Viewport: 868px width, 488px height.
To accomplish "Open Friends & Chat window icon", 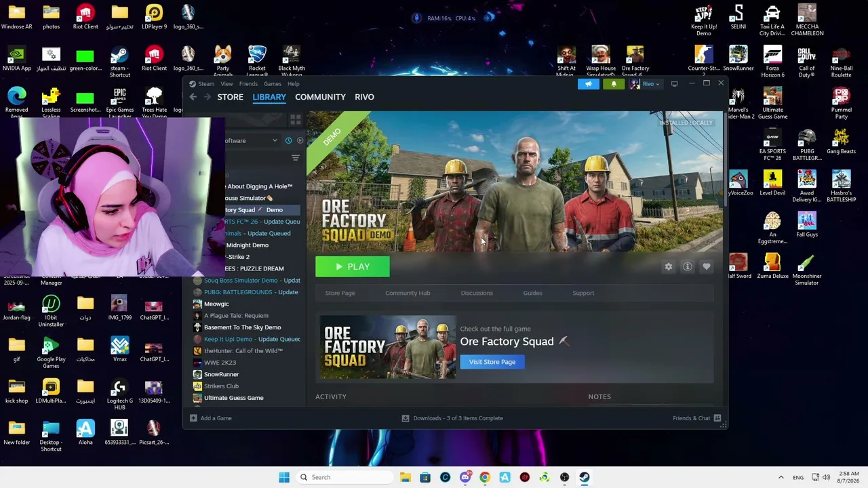I will point(717,418).
